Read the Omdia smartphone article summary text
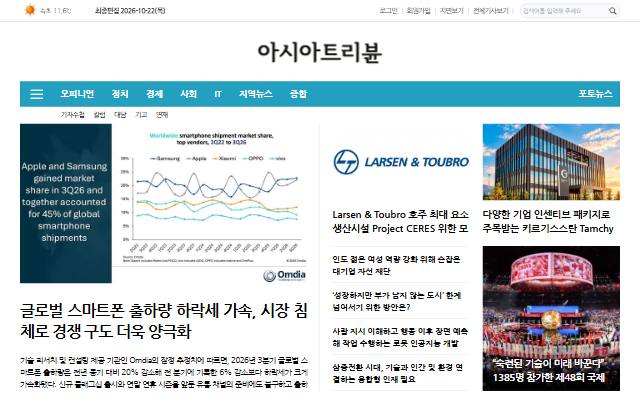The image size is (640, 400). tap(164, 372)
